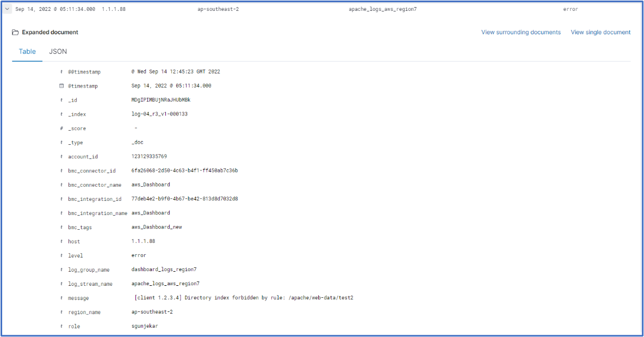This screenshot has height=337, width=644.
Task: Select the bmc_tags field name
Action: (79, 227)
